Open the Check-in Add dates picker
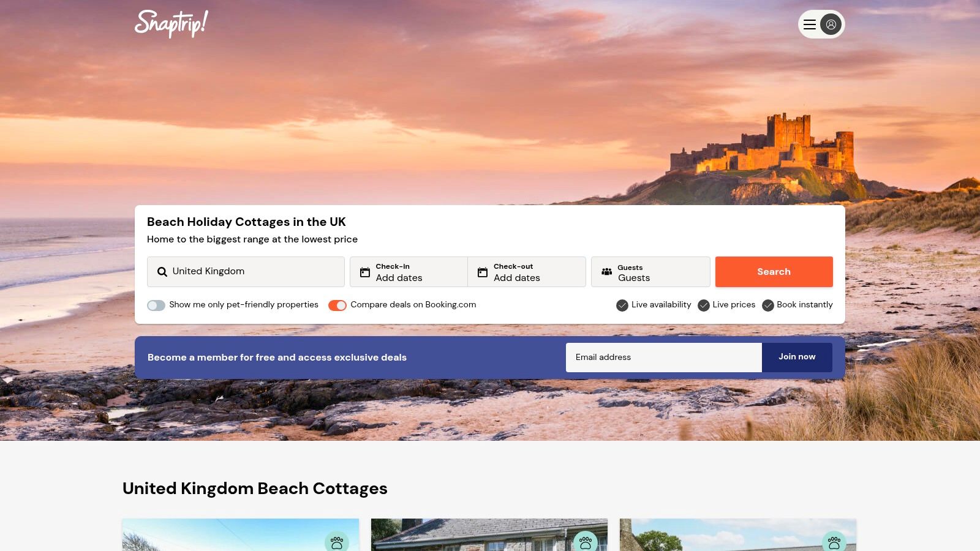980x551 pixels. pos(409,272)
